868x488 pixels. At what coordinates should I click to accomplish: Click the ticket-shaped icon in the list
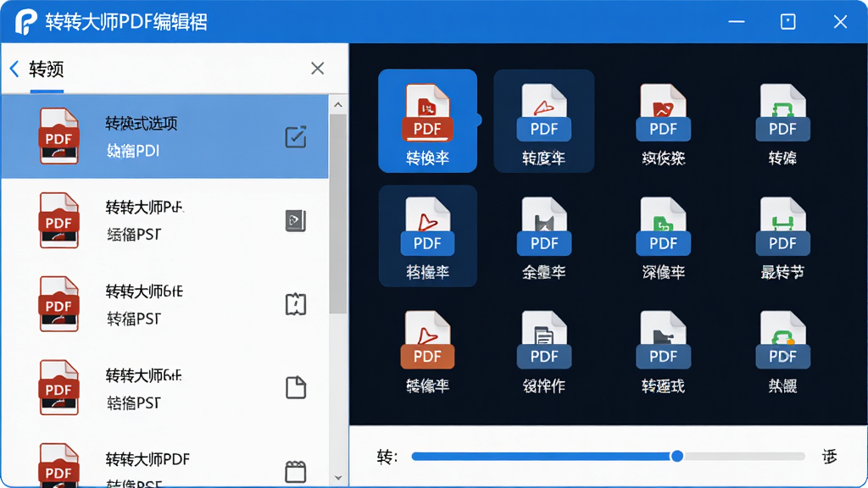pyautogui.click(x=296, y=304)
